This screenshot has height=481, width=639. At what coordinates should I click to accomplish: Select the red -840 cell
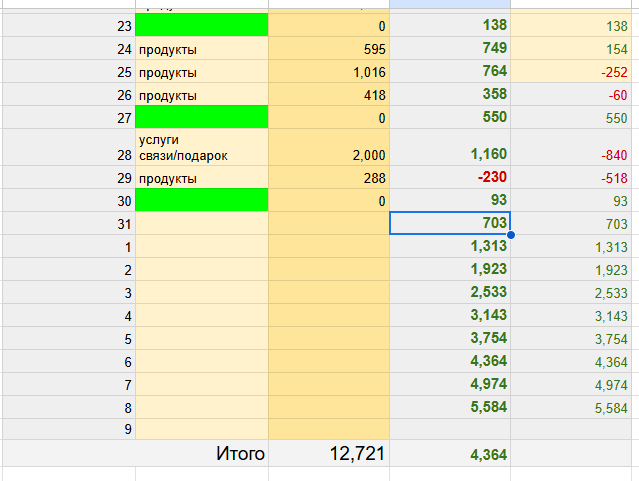pos(571,147)
